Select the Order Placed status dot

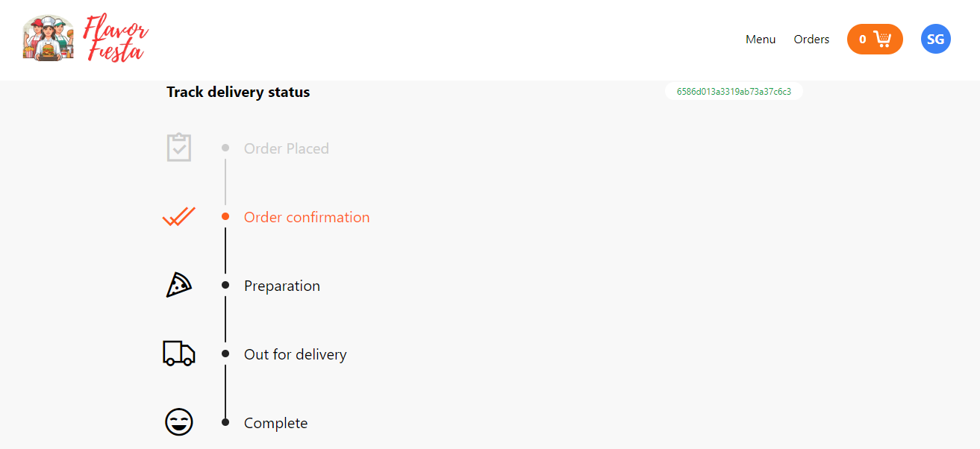click(x=225, y=148)
